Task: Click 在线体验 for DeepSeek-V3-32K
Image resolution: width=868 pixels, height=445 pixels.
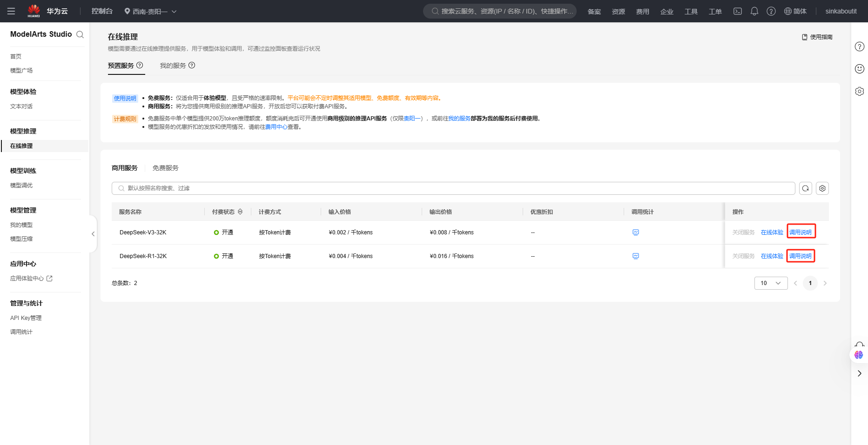Action: (x=772, y=232)
